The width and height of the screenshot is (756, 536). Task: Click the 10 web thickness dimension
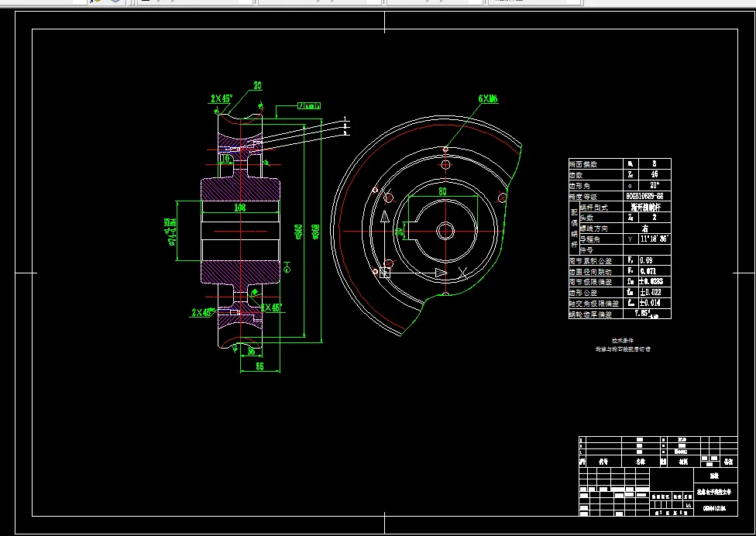tap(225, 158)
